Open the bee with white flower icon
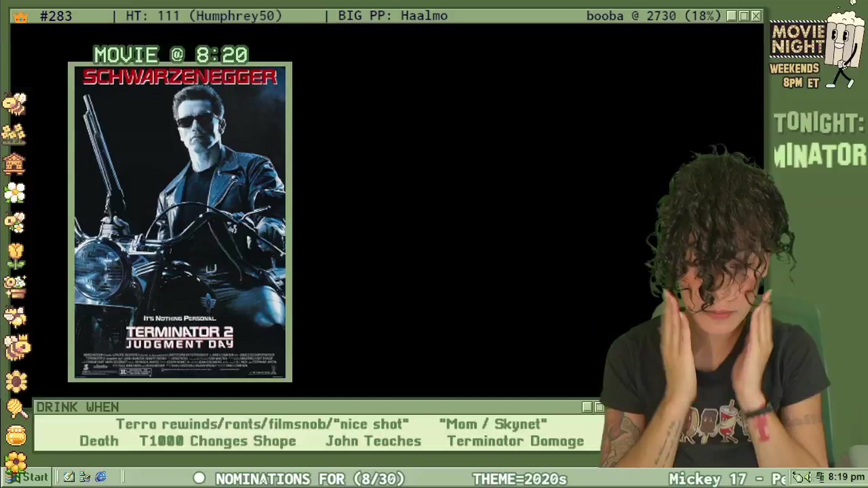Viewport: 868px width, 488px height. 14,223
